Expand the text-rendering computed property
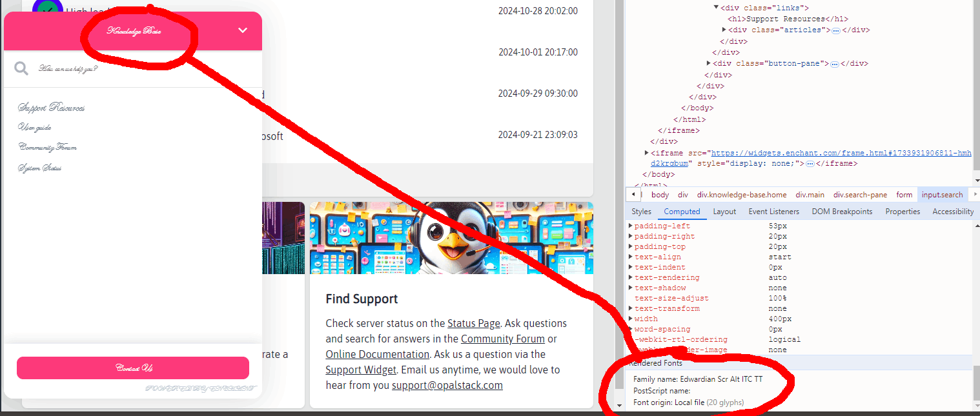Viewport: 980px width, 416px height. pyautogui.click(x=631, y=277)
